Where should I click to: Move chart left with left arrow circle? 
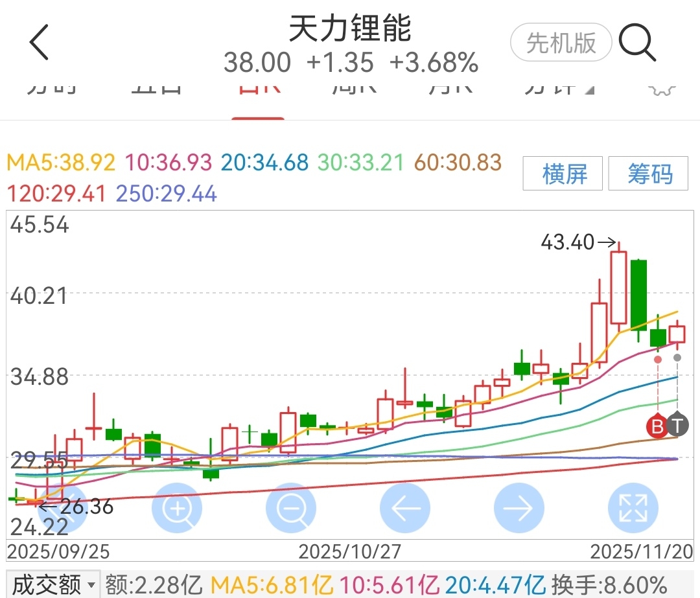[405, 508]
